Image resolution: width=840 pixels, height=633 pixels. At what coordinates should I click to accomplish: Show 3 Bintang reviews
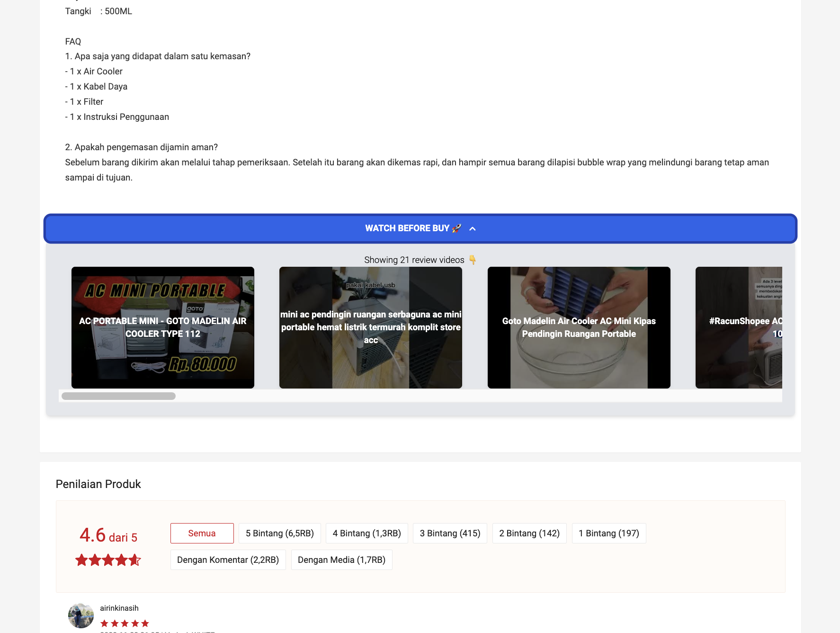[450, 533]
